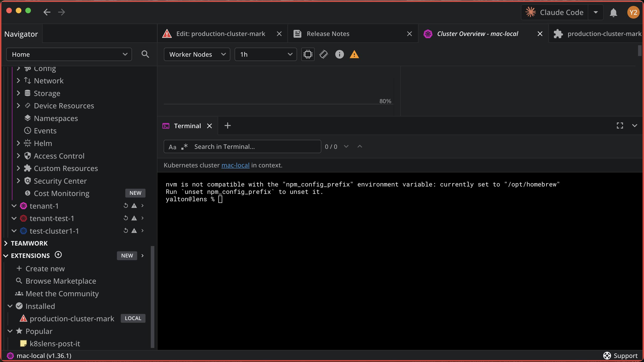Go back with the left arrow

pos(47,12)
